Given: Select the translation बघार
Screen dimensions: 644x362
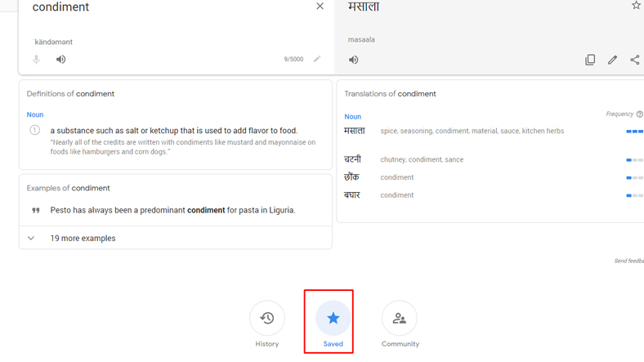Looking at the screenshot, I should pos(352,195).
